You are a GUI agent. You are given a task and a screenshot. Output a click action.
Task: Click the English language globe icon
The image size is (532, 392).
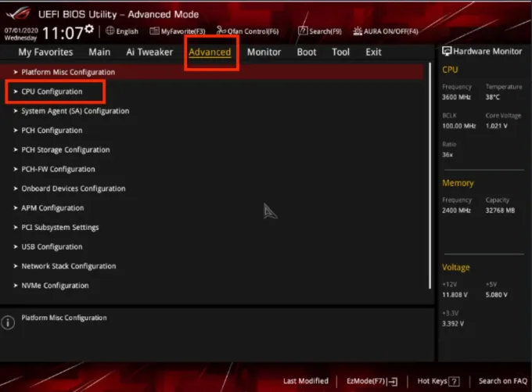coord(110,31)
